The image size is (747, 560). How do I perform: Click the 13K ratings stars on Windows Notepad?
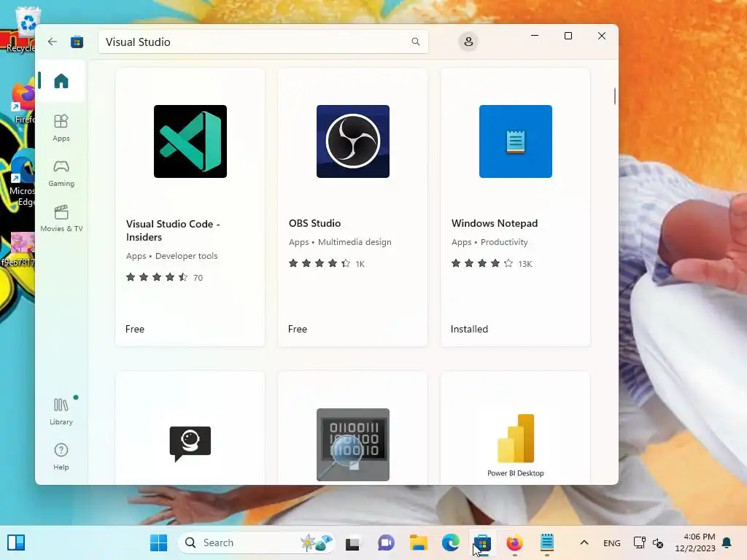pyautogui.click(x=492, y=263)
